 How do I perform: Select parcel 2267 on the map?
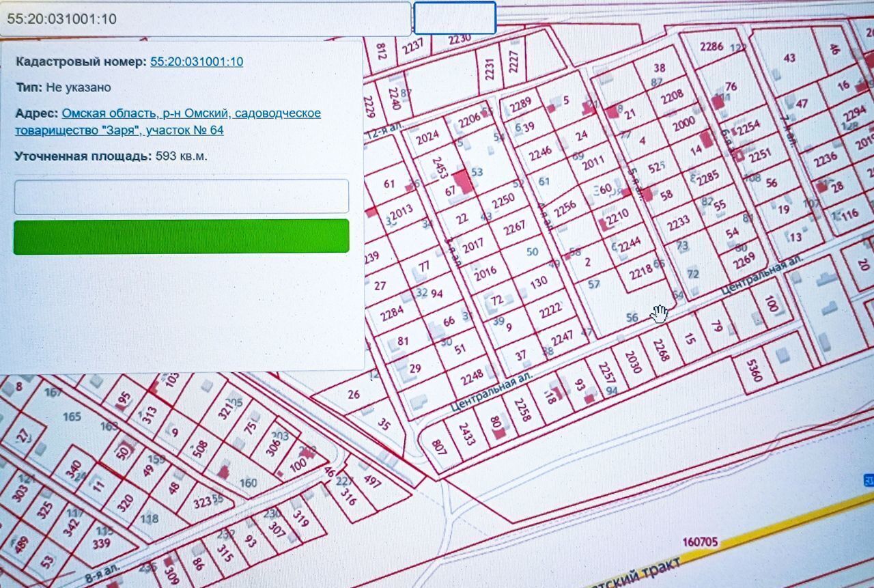click(514, 227)
